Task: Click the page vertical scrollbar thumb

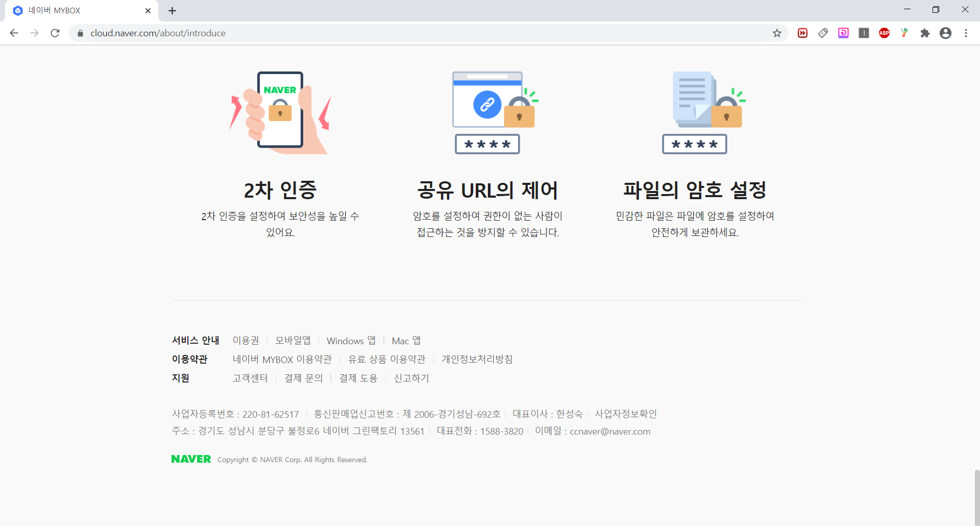Action: [977, 498]
